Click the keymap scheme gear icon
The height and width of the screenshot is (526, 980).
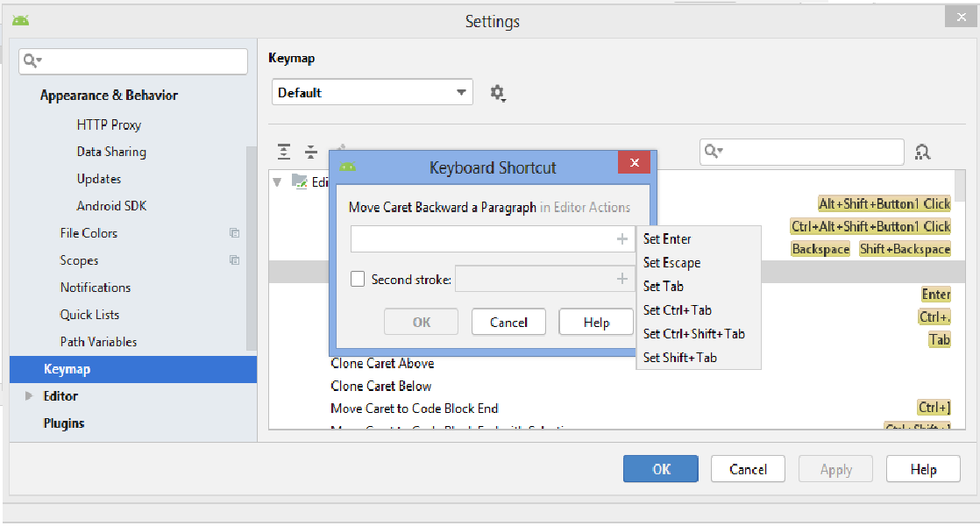(498, 93)
